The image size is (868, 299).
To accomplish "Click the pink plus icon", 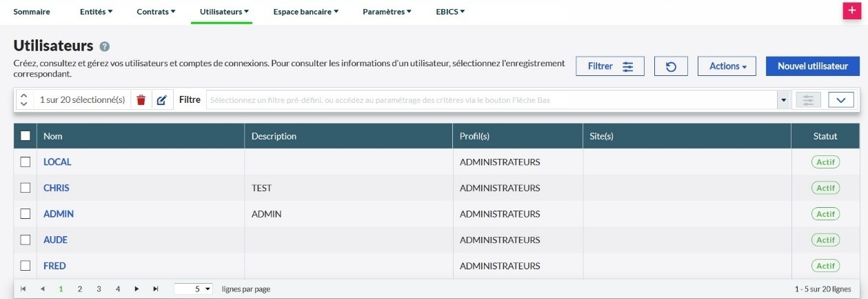I will [x=852, y=10].
